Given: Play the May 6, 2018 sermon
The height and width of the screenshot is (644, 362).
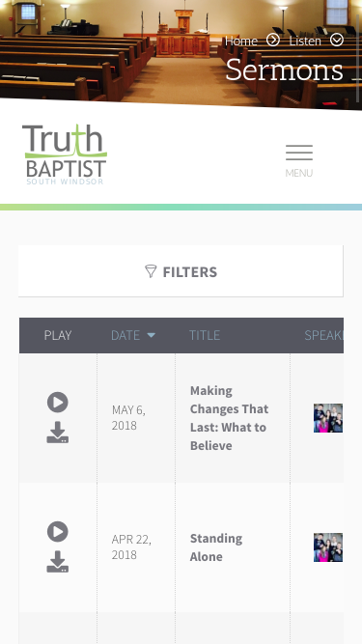Looking at the screenshot, I should (x=58, y=402).
